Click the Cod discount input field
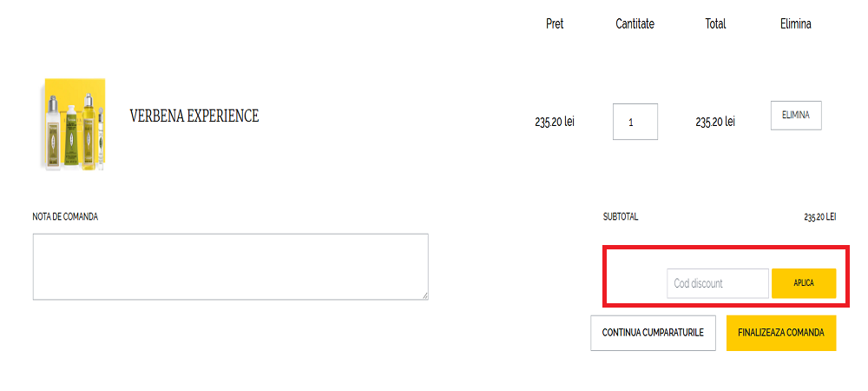This screenshot has width=868, height=391. (x=717, y=283)
